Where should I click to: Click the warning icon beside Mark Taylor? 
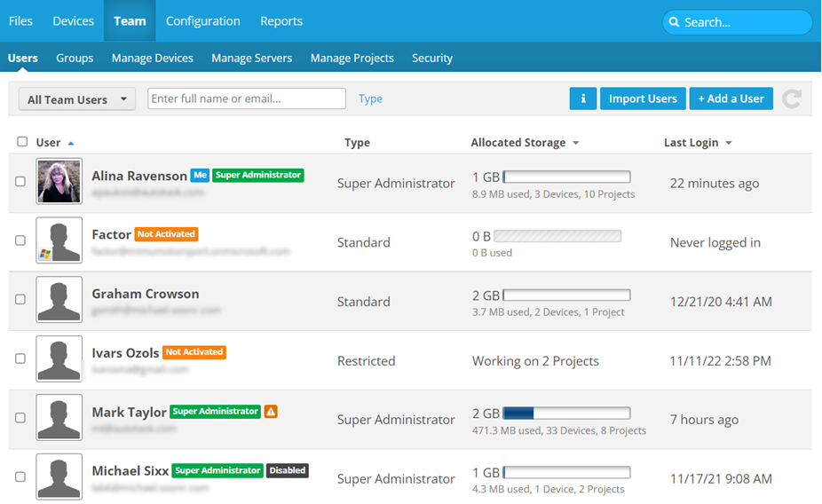pyautogui.click(x=271, y=412)
